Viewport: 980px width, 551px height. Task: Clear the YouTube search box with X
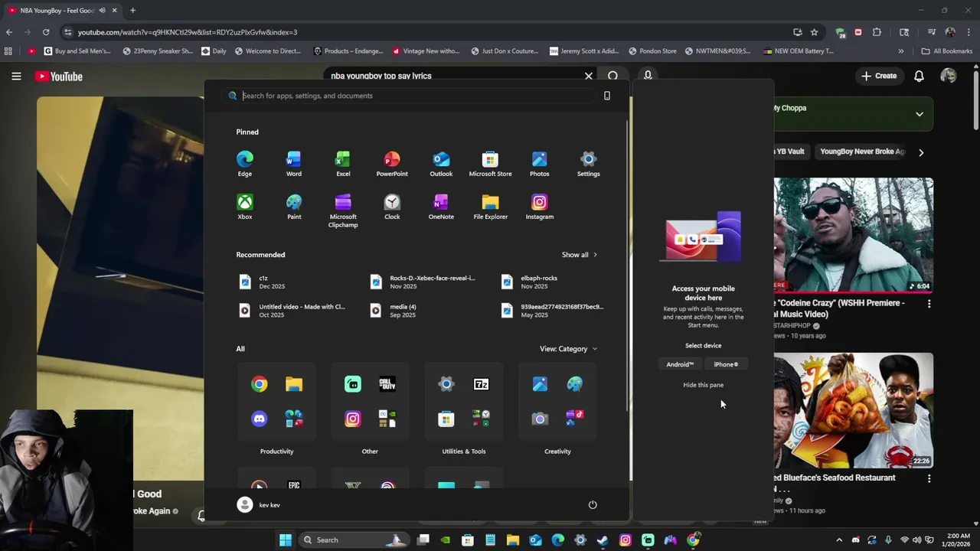[x=588, y=76]
